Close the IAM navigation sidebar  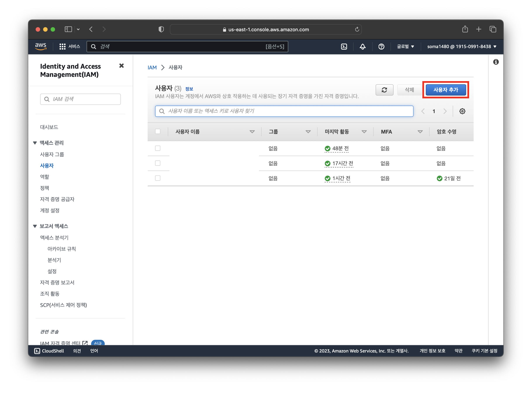(x=121, y=66)
